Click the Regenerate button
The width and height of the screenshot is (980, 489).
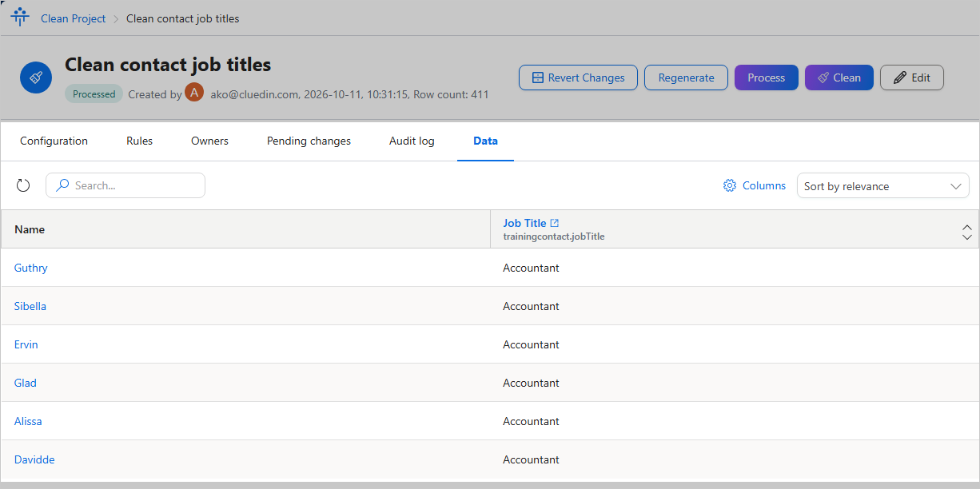[x=686, y=78]
